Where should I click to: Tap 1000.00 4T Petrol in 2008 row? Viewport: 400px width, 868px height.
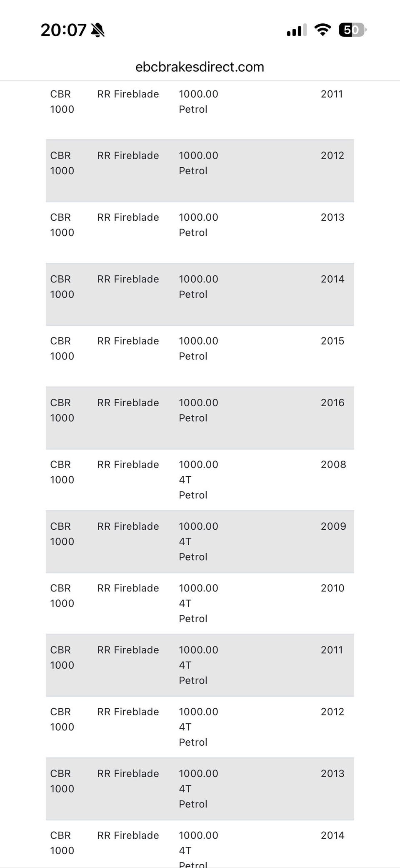[x=198, y=480]
